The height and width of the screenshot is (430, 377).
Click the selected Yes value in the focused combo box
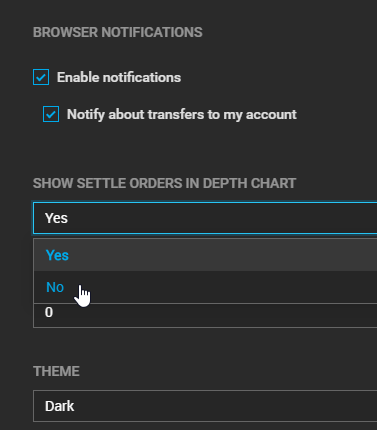click(56, 218)
